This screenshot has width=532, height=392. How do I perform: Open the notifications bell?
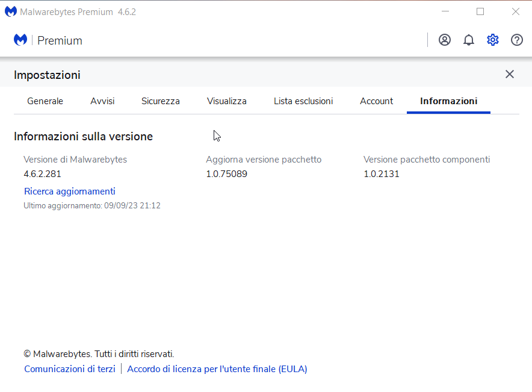point(469,40)
